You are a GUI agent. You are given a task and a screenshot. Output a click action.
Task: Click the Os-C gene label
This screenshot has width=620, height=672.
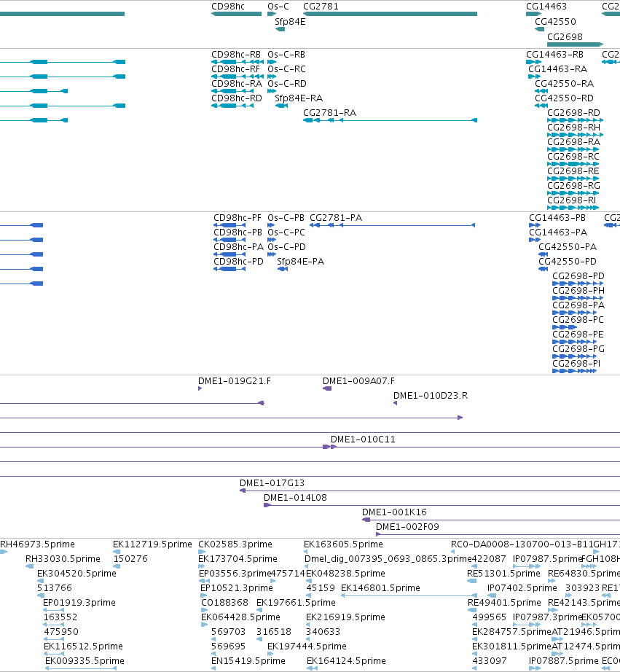[x=278, y=7]
